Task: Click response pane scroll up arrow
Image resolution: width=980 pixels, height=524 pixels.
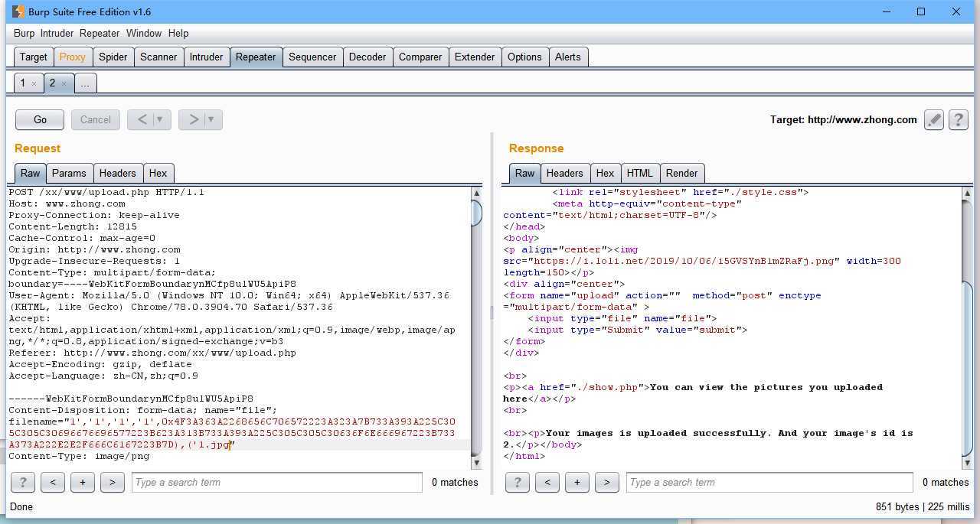Action: click(967, 193)
